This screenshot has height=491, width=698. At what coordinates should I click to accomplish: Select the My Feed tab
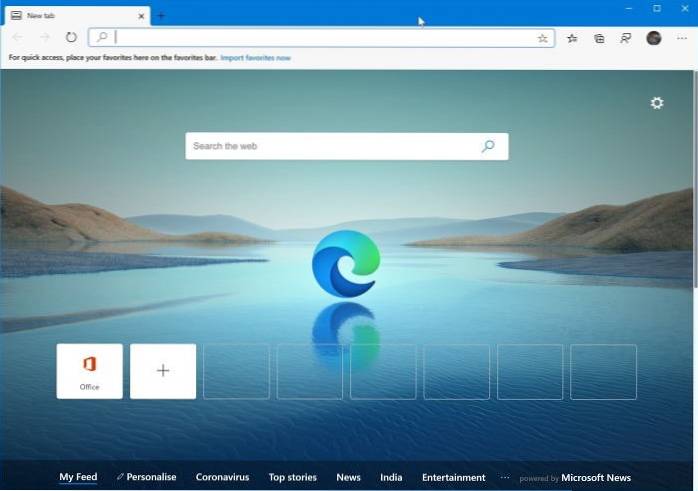click(78, 477)
